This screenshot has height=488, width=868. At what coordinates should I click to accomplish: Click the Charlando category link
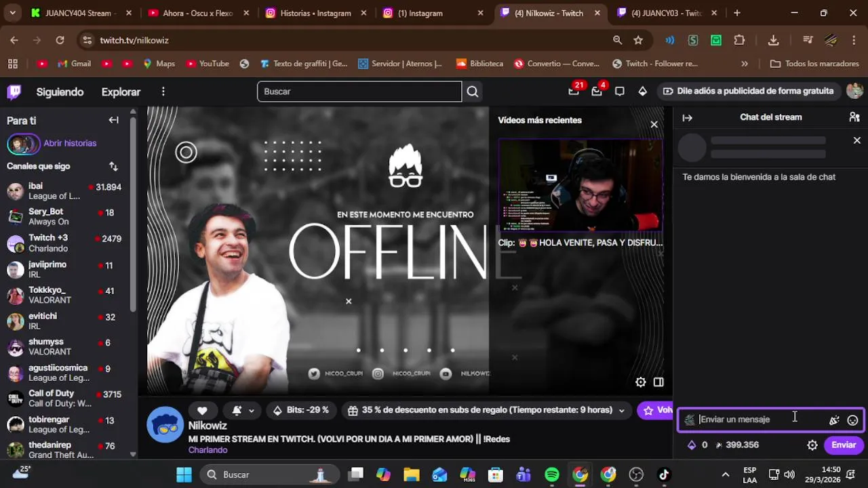tap(208, 450)
